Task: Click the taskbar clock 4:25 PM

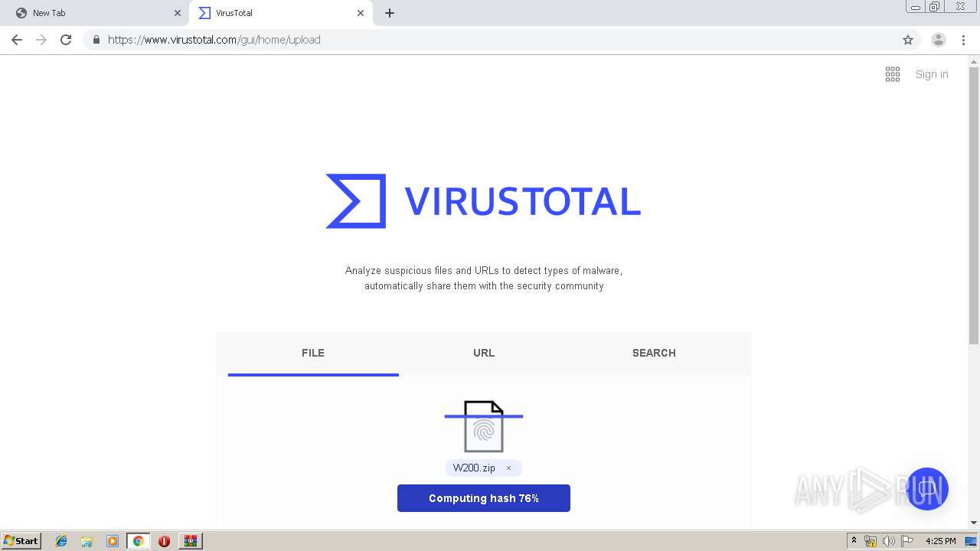Action: (940, 541)
